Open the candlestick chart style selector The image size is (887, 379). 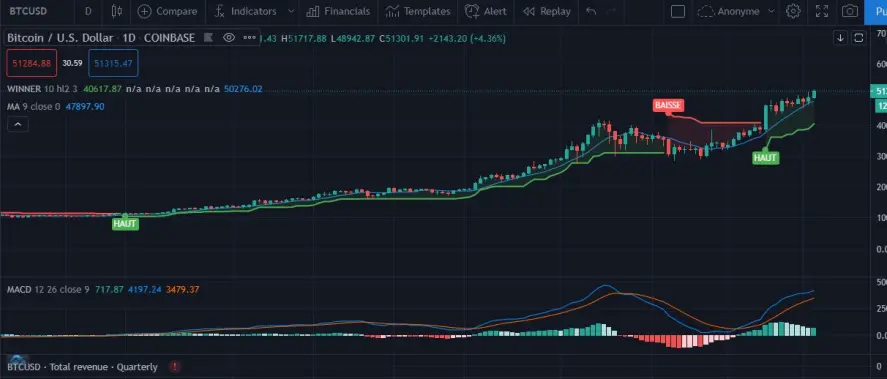(x=117, y=11)
